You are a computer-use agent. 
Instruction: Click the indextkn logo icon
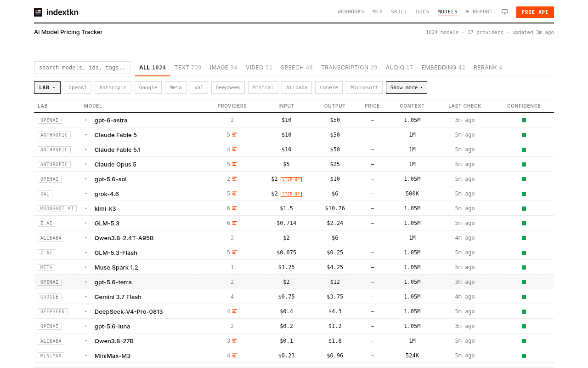point(38,12)
